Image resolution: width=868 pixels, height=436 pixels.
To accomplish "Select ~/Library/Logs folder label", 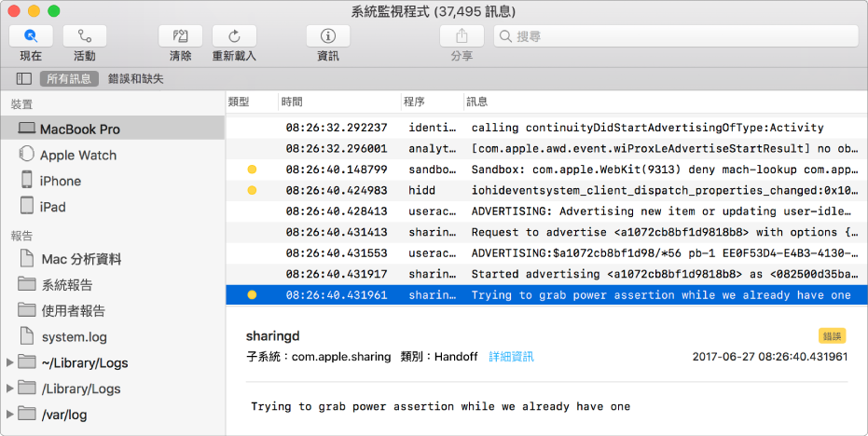I will coord(85,363).
